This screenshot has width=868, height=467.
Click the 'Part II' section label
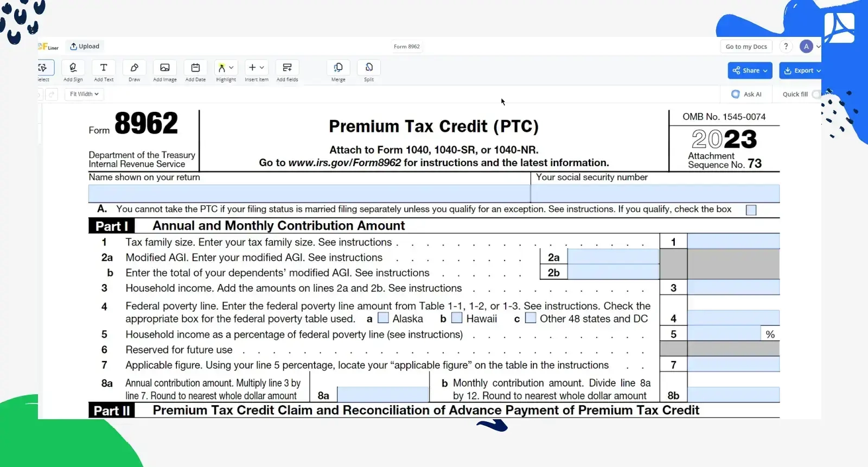point(112,411)
